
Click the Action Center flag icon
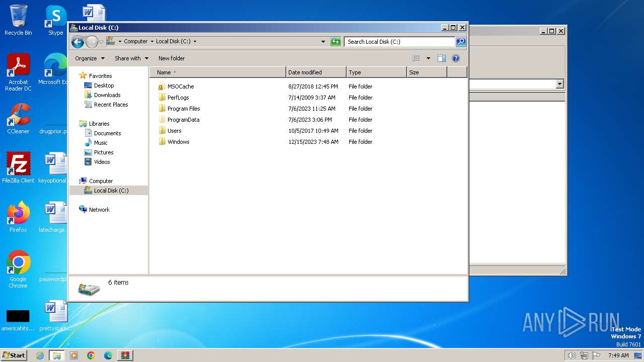pos(597,355)
